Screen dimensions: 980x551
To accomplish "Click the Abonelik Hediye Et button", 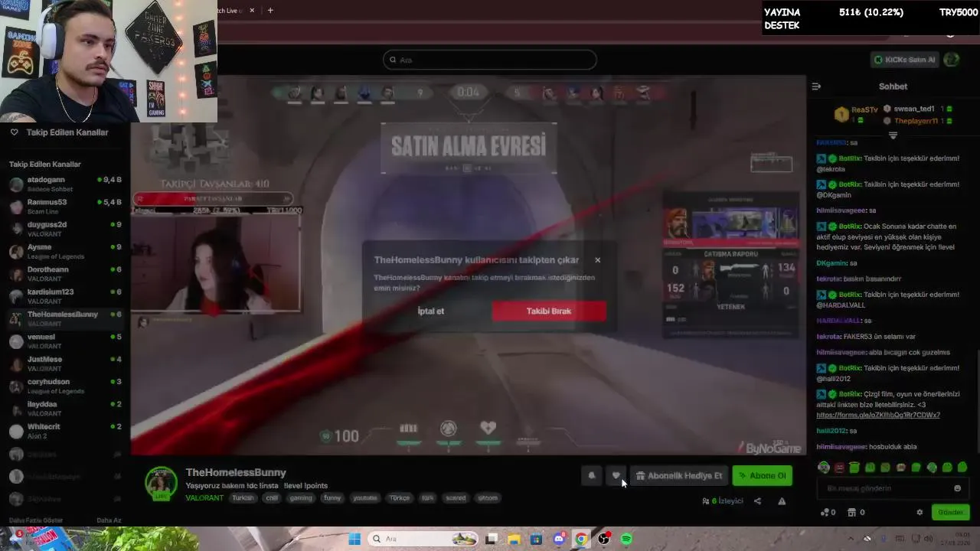I will 678,475.
